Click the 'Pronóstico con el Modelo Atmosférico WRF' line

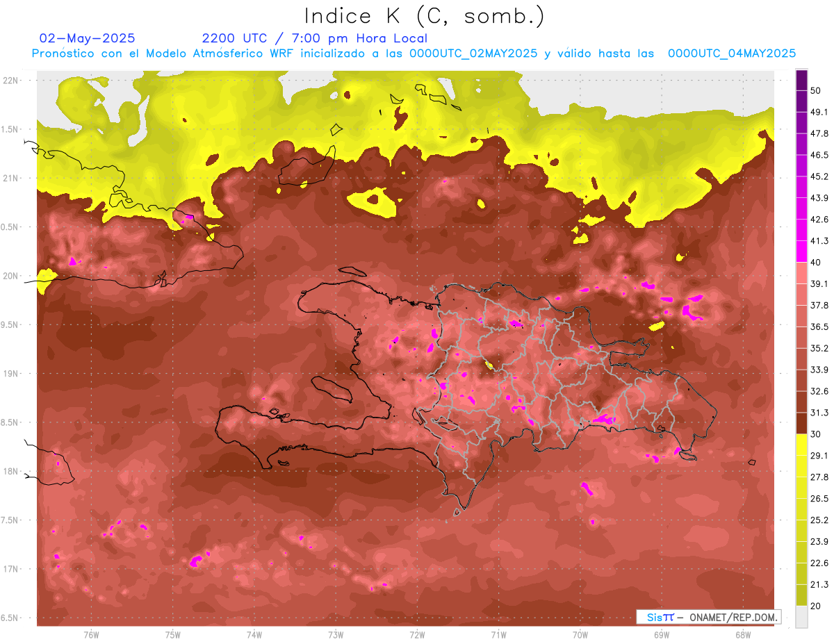point(414,53)
